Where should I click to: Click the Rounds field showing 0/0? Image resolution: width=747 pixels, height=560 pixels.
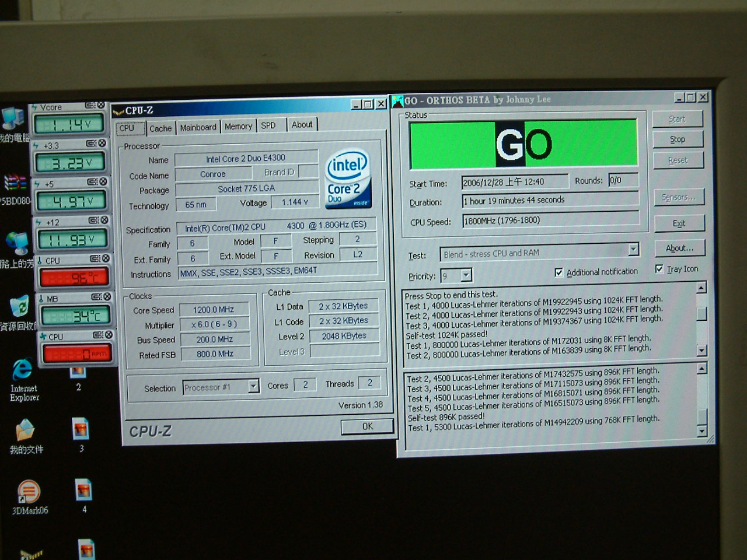(623, 180)
